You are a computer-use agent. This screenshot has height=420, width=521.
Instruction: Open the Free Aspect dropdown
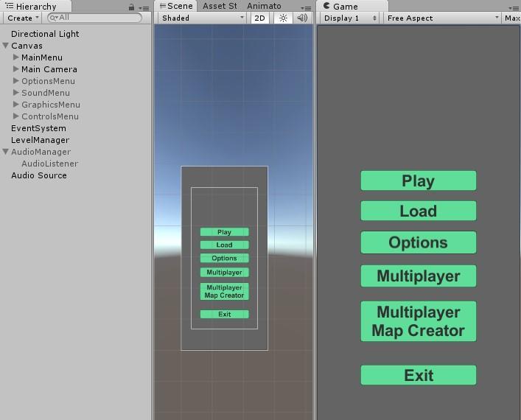click(442, 18)
